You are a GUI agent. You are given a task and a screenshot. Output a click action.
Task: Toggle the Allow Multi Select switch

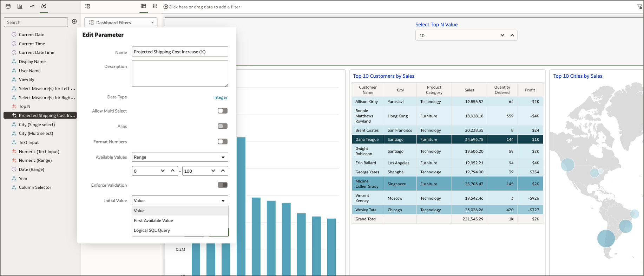coord(222,111)
